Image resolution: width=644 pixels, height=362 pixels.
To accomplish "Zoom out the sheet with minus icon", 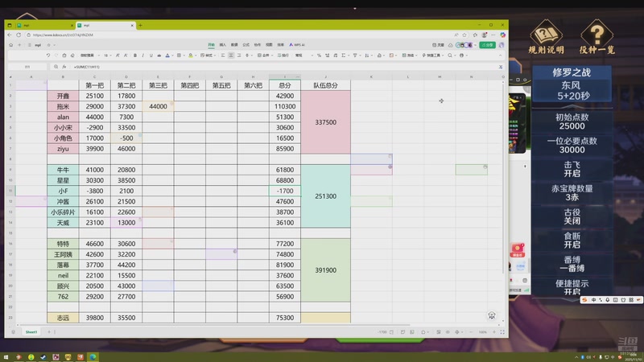I will (471, 331).
